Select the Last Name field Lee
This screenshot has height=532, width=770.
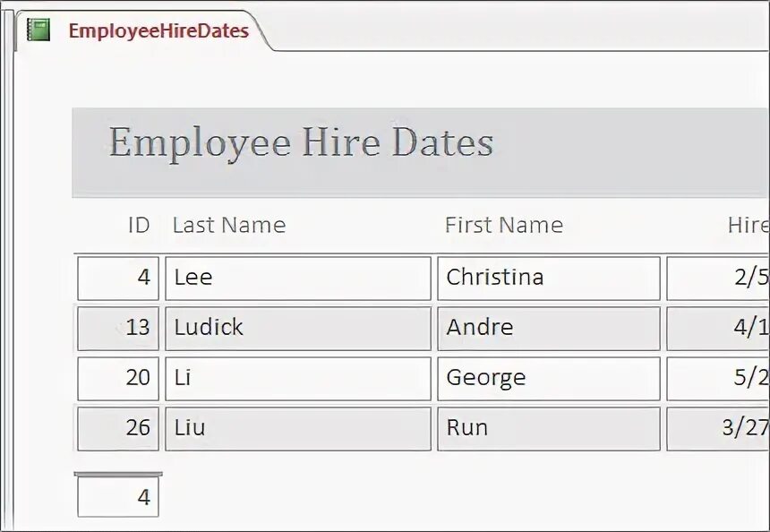pos(298,278)
